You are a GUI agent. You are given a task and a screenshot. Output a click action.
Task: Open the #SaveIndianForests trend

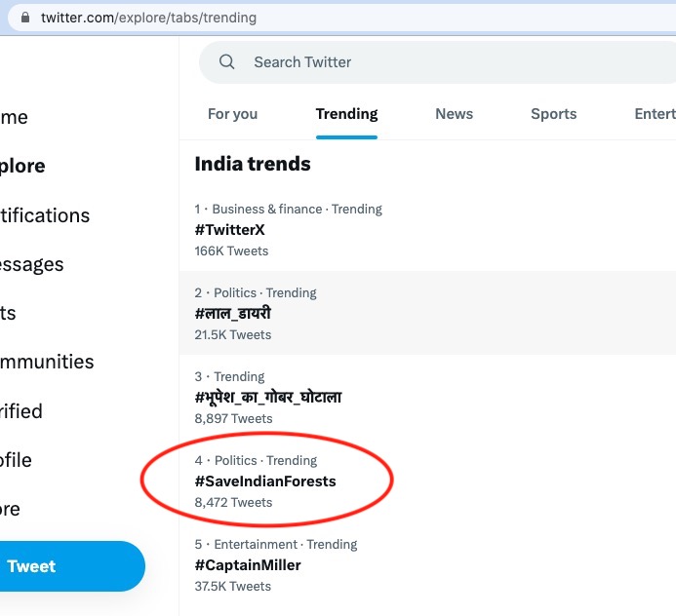[427, 481]
